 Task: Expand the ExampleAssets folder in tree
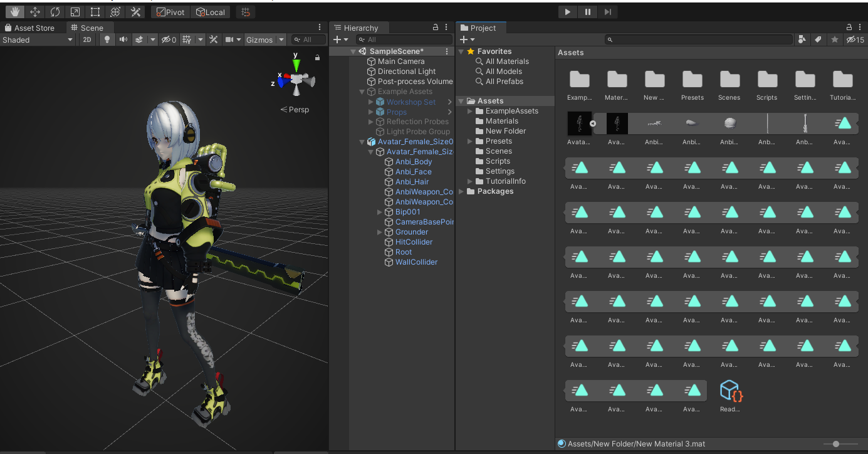click(471, 111)
